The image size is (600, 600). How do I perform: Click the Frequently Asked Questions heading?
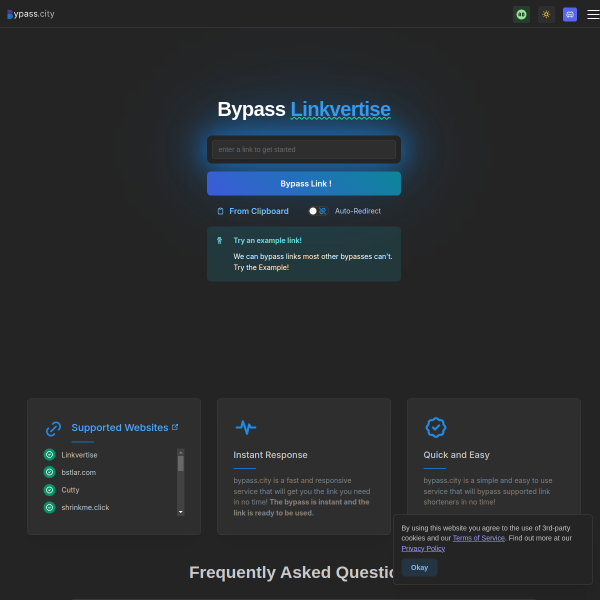[x=292, y=572]
